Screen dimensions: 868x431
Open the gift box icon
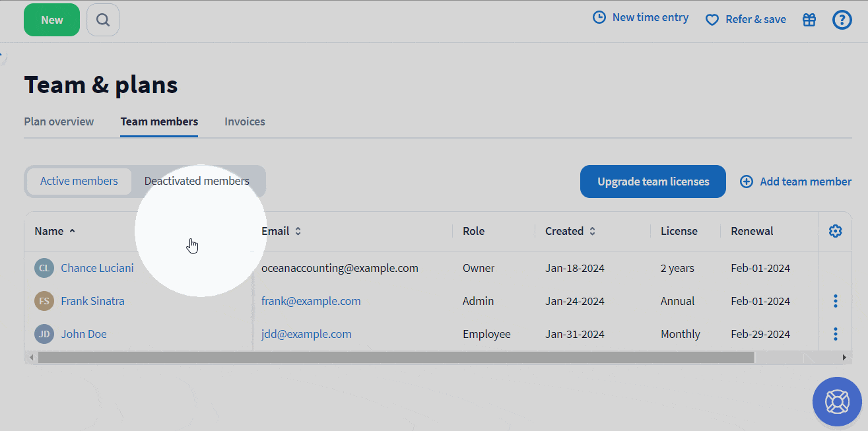pyautogui.click(x=809, y=20)
